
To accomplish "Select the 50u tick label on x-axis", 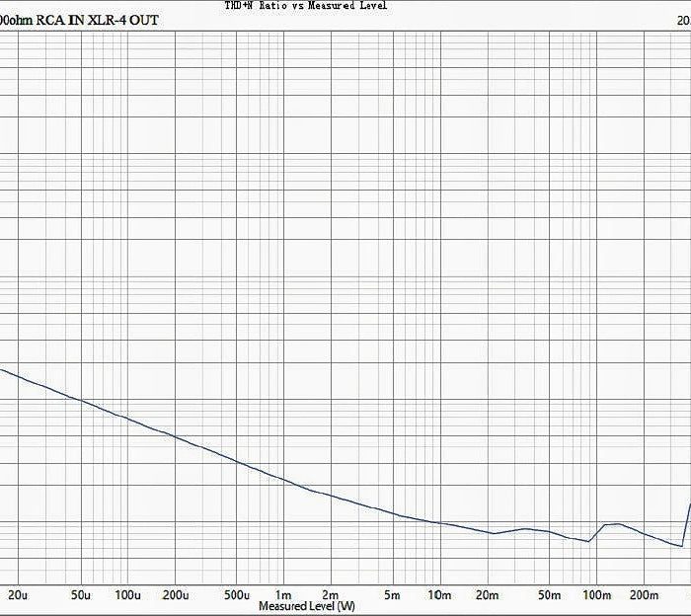I will [x=81, y=595].
